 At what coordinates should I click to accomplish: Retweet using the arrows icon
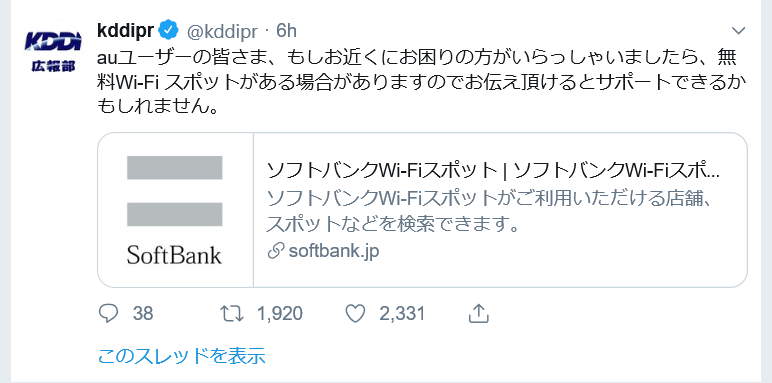pos(232,314)
